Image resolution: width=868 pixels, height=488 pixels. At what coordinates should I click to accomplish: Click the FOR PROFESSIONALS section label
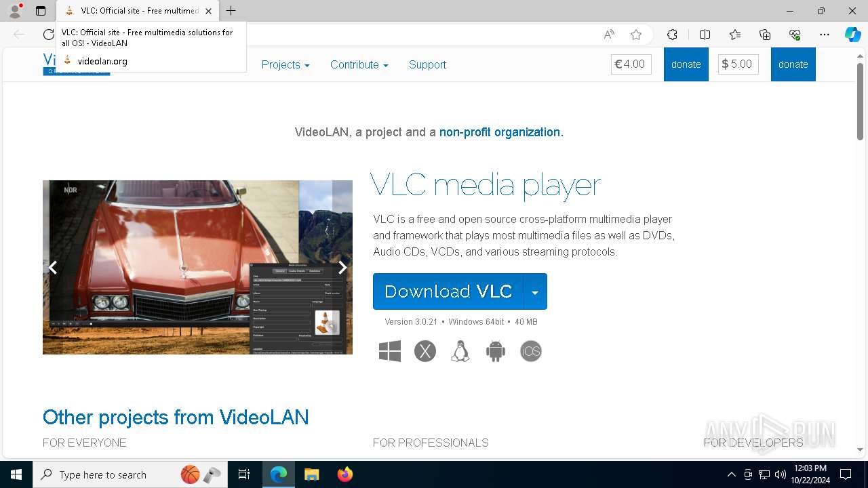click(x=431, y=443)
